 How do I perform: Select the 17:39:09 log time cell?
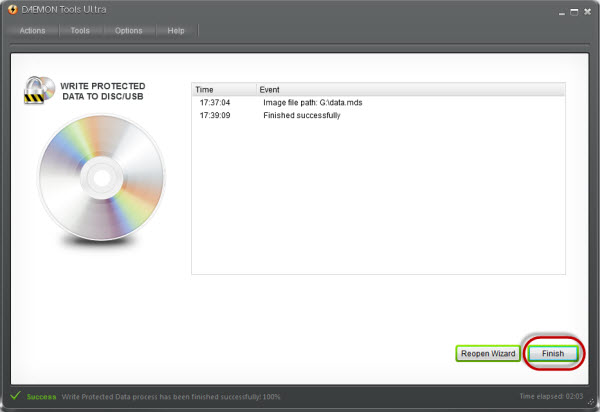coord(215,116)
